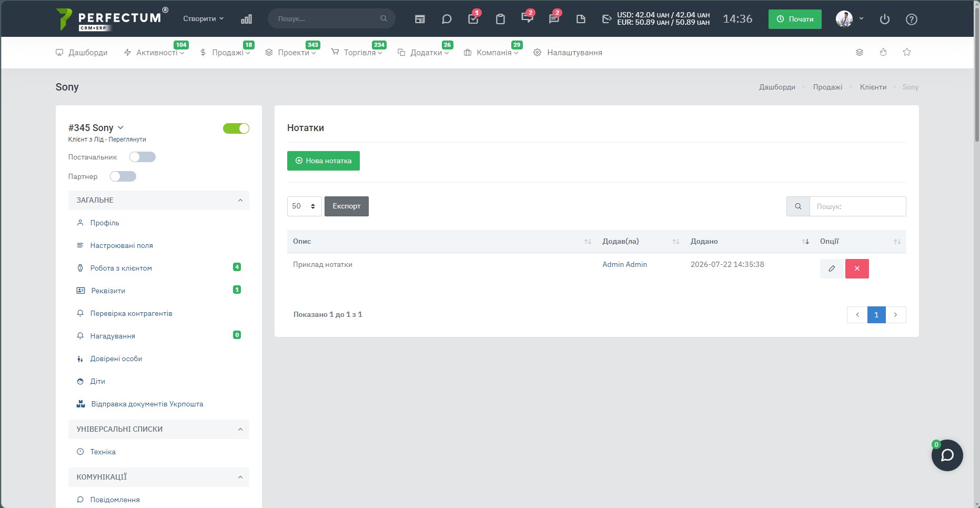This screenshot has width=980, height=508.
Task: Toggle the #345 Sony active switch
Action: [236, 128]
